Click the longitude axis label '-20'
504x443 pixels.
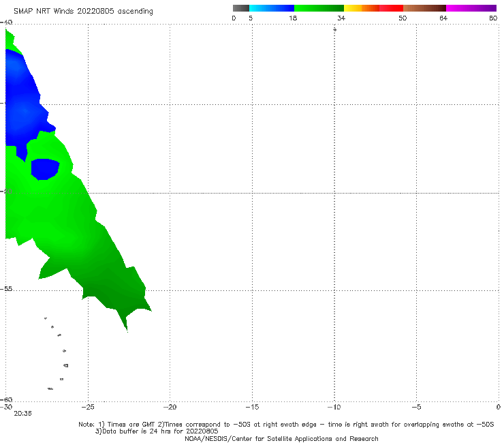170,407
